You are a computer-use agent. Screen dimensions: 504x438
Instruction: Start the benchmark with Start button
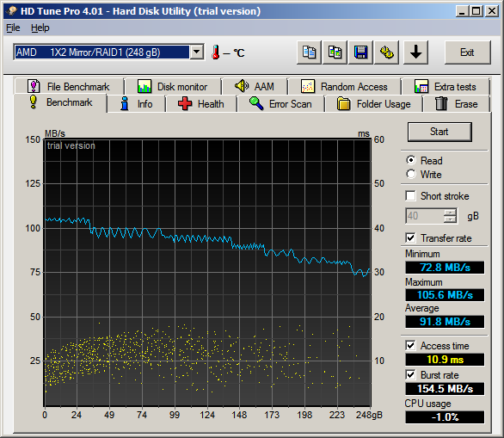[439, 132]
